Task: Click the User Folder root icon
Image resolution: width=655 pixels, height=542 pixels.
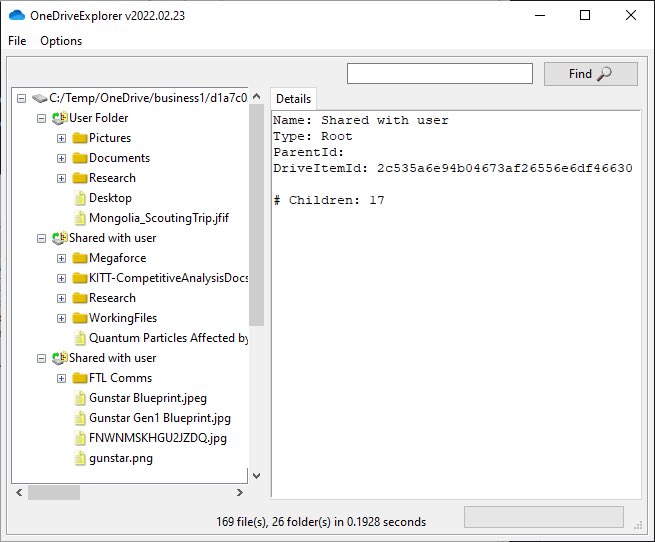Action: click(59, 118)
